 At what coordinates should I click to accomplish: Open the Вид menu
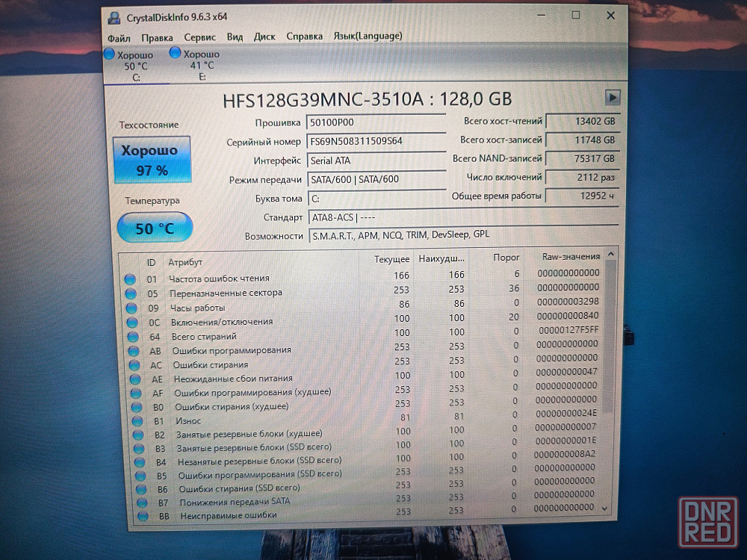(235, 37)
